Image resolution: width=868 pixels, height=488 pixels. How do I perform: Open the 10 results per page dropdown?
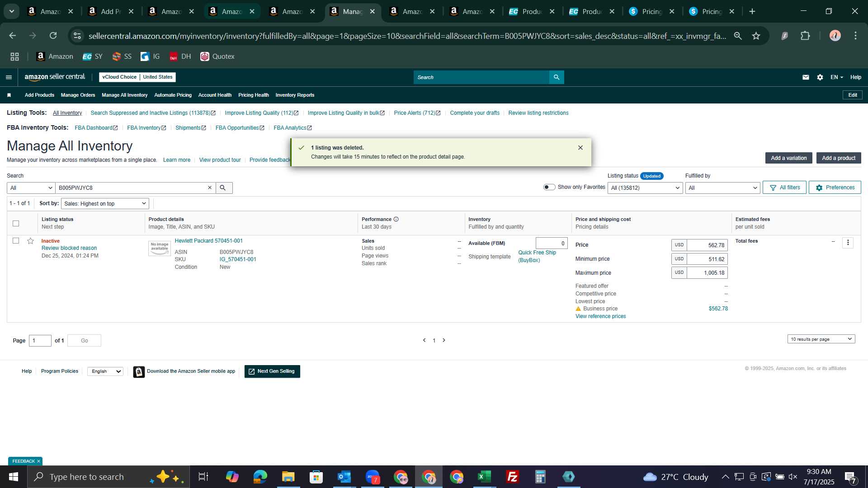pyautogui.click(x=821, y=339)
